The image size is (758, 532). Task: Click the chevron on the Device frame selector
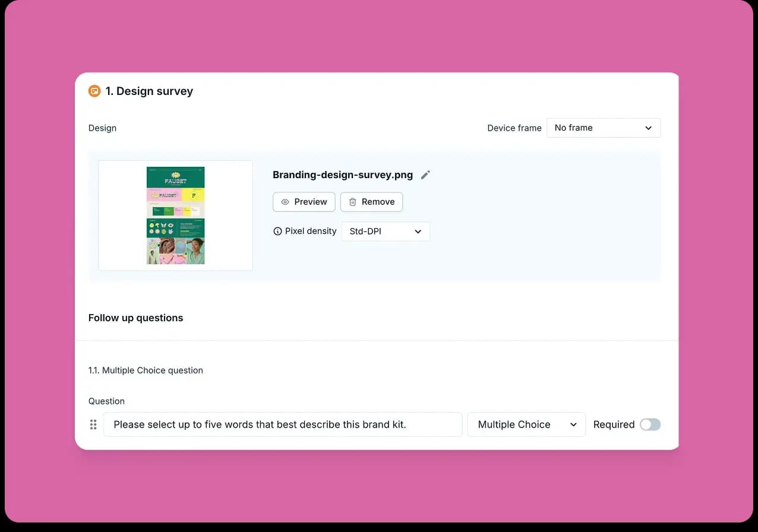[649, 128]
